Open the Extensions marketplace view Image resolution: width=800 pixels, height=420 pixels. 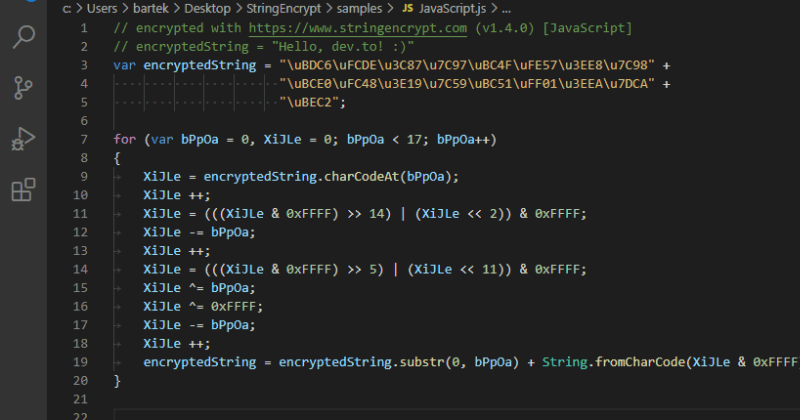pos(23,189)
